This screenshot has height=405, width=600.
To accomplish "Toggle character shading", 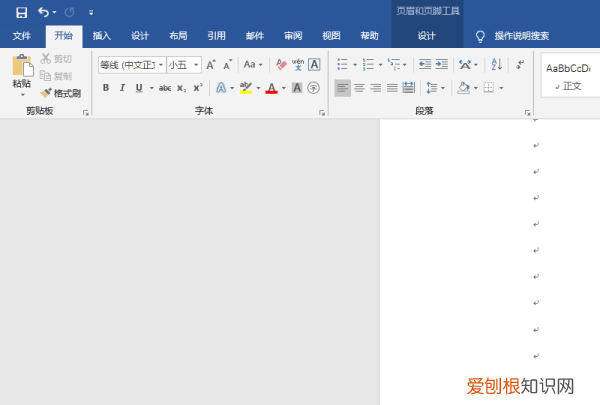I will 297,88.
